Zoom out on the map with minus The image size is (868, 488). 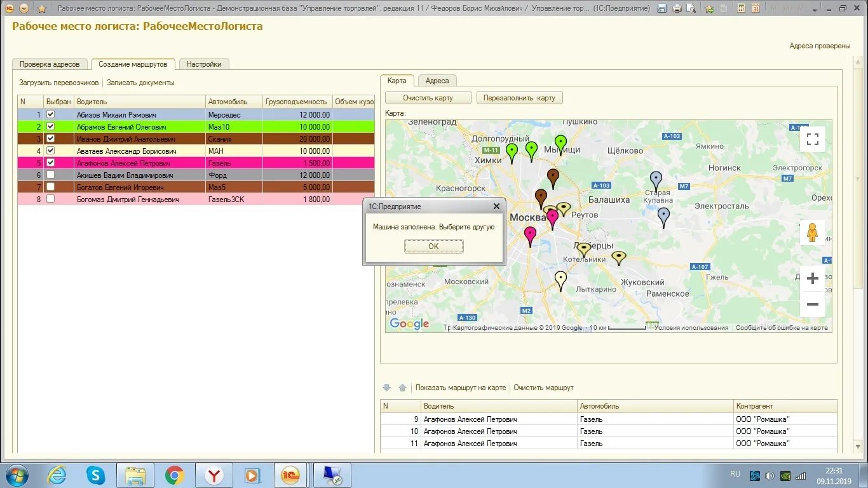coord(812,304)
